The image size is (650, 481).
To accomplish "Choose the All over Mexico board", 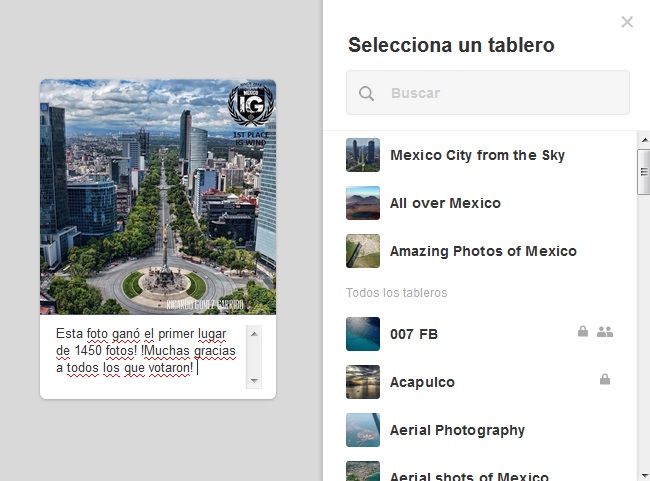I will point(480,203).
